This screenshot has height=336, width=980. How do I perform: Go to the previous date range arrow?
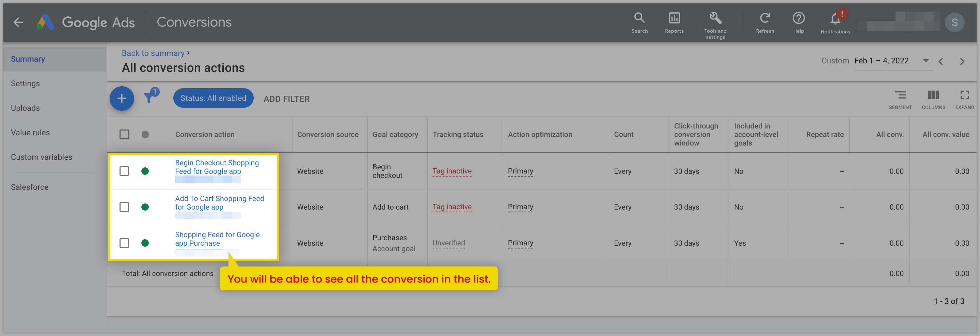(941, 61)
